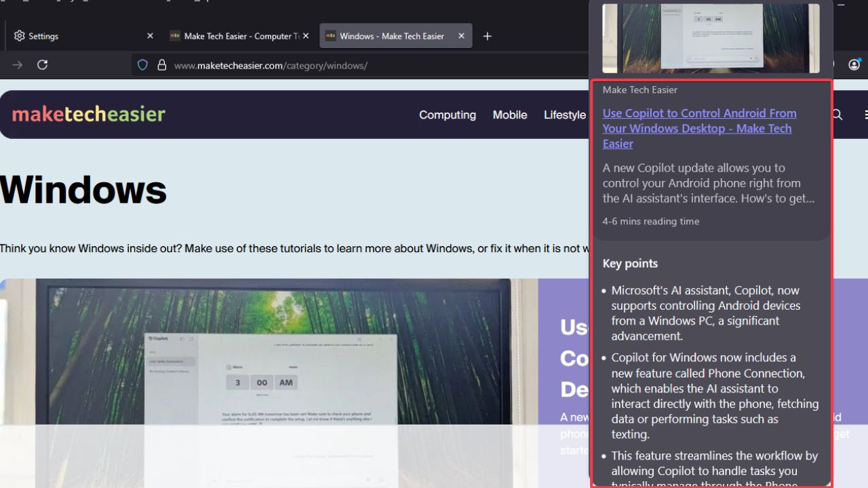
Task: Open the website hamburger menu
Action: click(866, 115)
